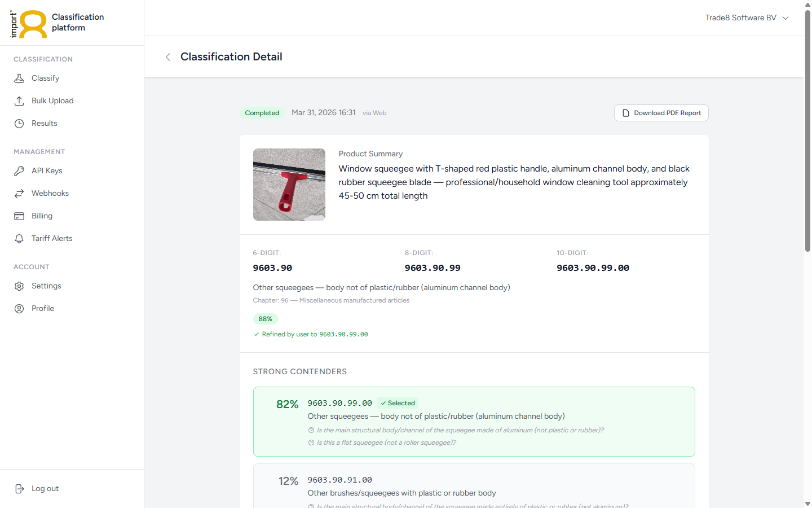This screenshot has width=812, height=508.
Task: Open Webhooks using the arrows icon
Action: [19, 193]
